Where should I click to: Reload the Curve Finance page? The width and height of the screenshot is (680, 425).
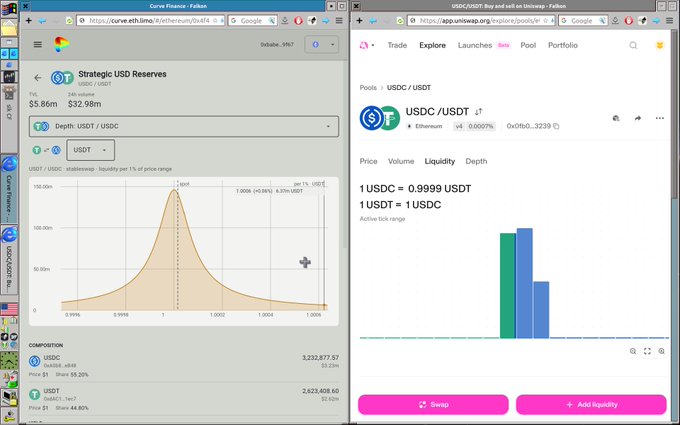click(69, 20)
